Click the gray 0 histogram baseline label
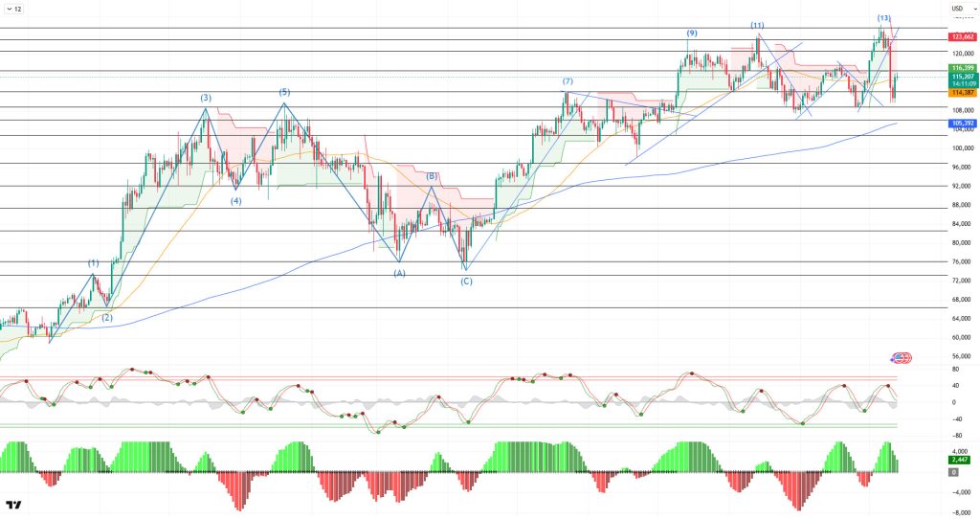Screen dimensions: 980x519 pyautogui.click(x=953, y=472)
